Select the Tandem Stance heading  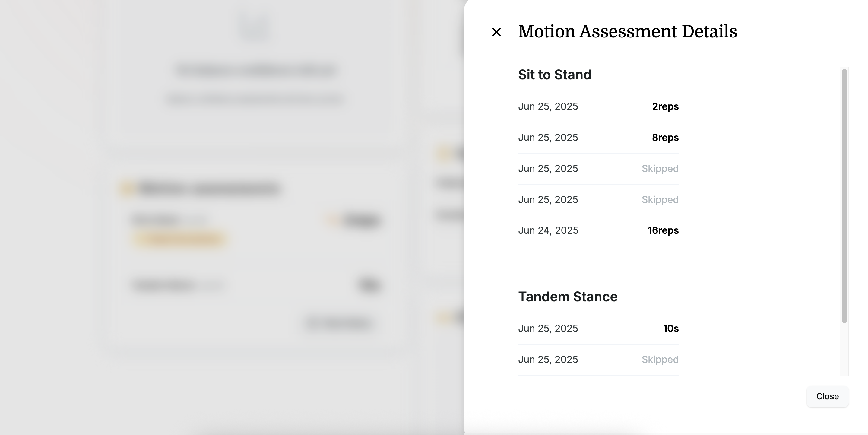[x=568, y=297]
